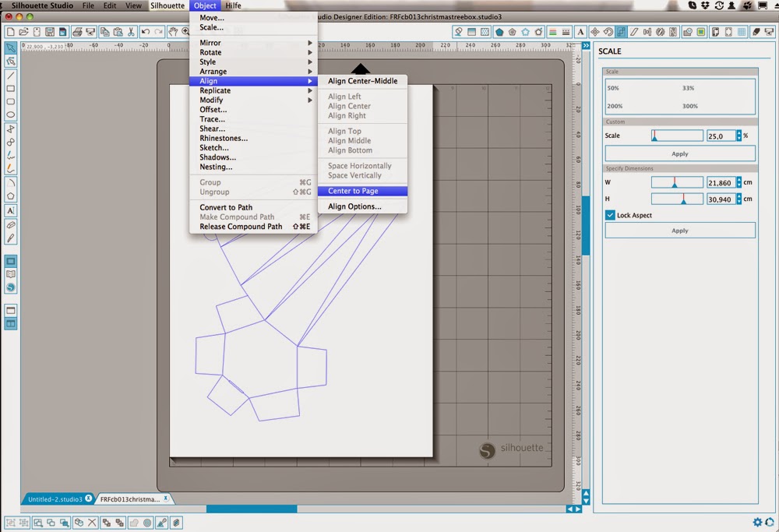
Task: Select the Knife tool
Action: 10,238
